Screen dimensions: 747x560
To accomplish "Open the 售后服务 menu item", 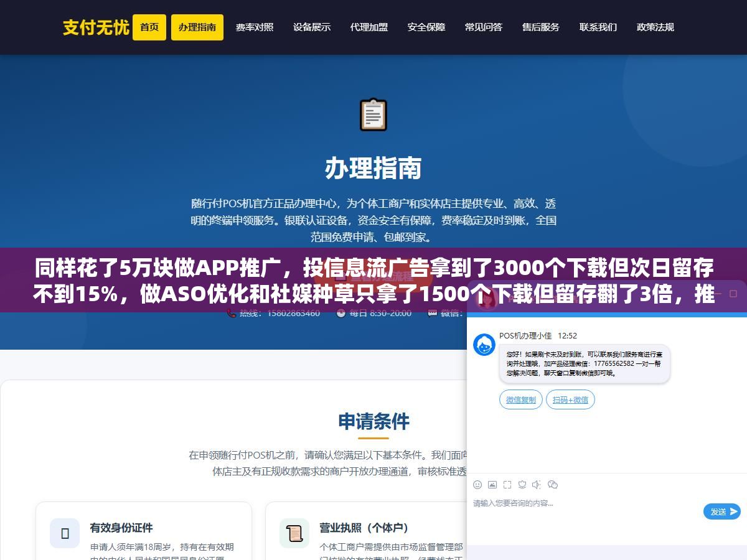I will pyautogui.click(x=541, y=27).
